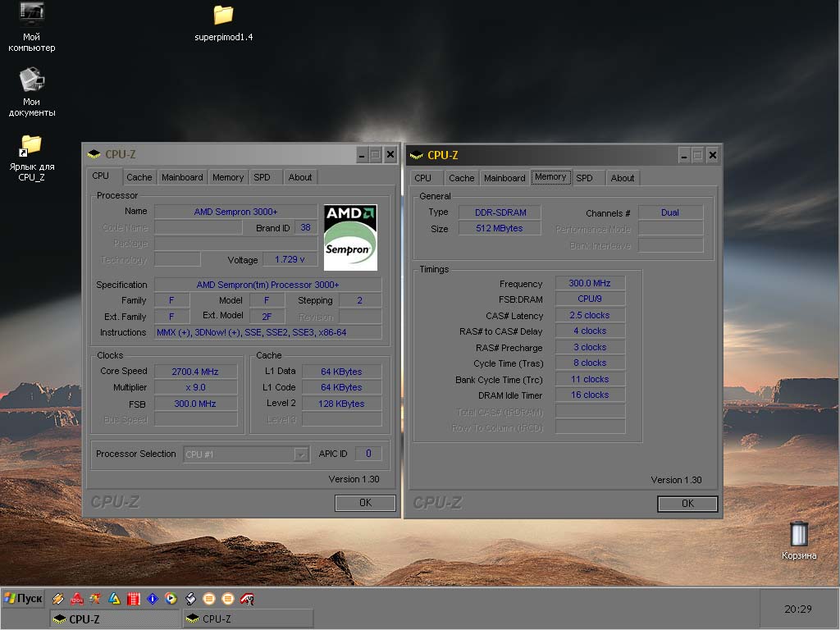Screen dimensions: 840x630
Task: Click the CAS# Latency value 2.5 clocks
Action: pyautogui.click(x=590, y=315)
